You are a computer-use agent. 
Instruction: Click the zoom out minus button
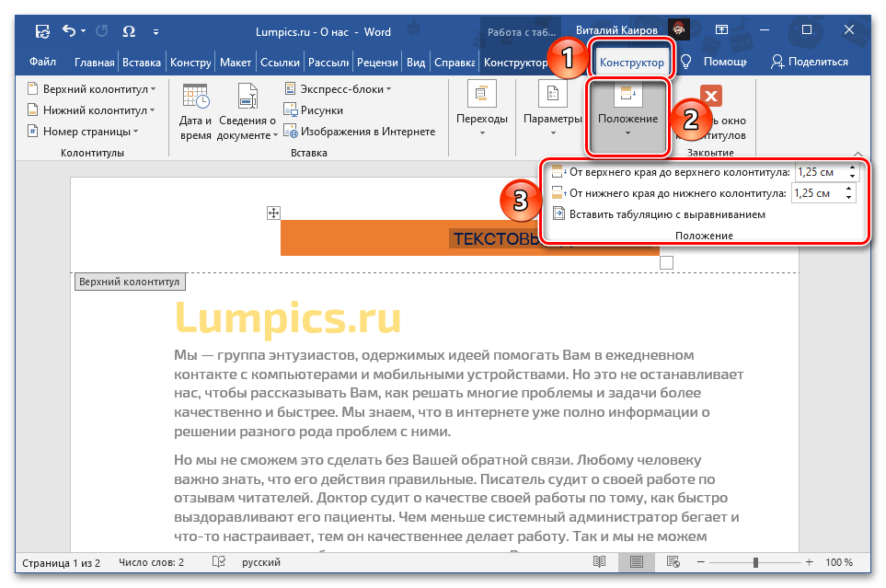pyautogui.click(x=701, y=562)
